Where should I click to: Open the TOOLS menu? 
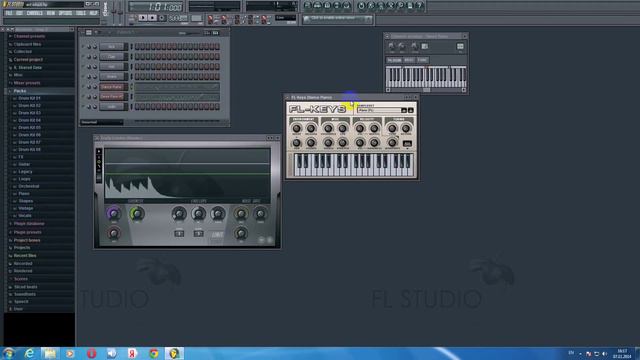(x=81, y=13)
